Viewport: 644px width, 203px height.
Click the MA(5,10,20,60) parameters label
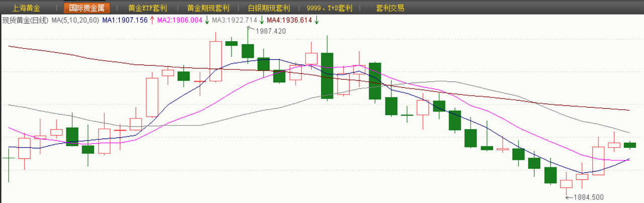(x=75, y=20)
